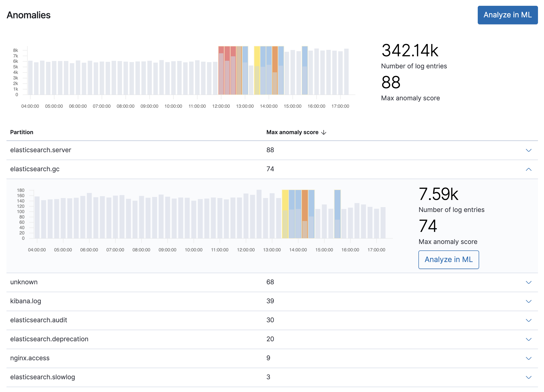The image size is (544, 392).
Task: Click Analyze in ML for elasticsearch.gc
Action: [448, 259]
